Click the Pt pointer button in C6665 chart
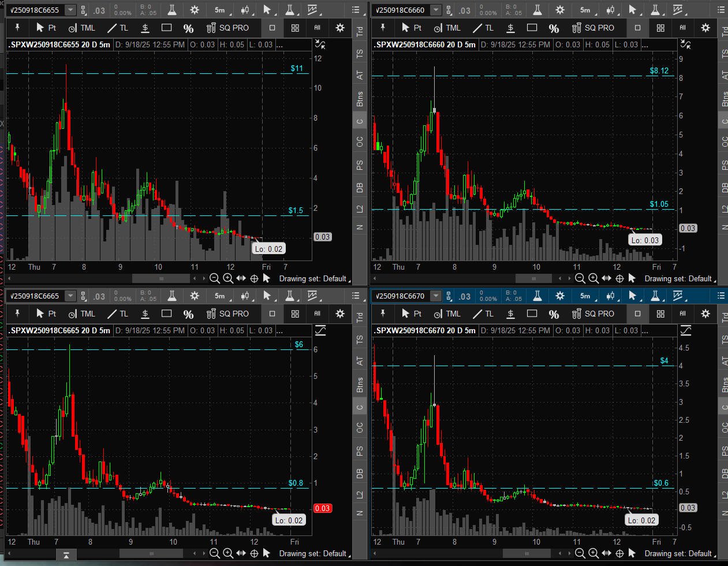This screenshot has width=728, height=566. tap(46, 314)
